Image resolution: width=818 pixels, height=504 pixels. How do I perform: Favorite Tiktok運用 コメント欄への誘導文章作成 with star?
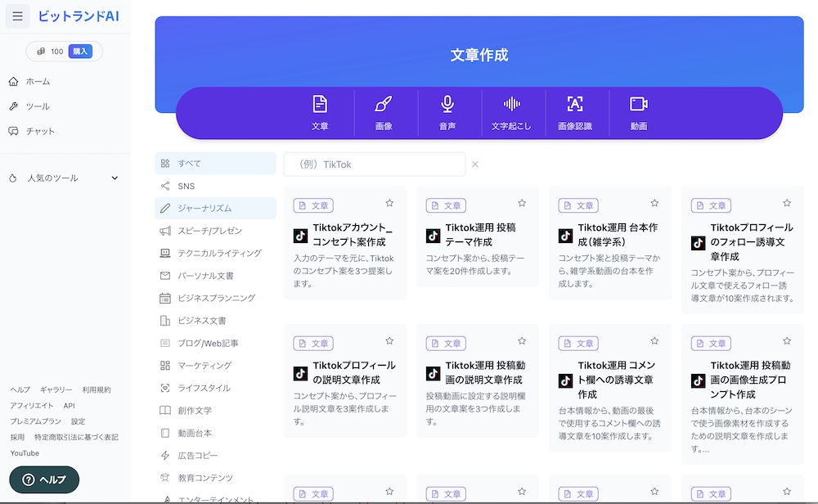point(654,340)
